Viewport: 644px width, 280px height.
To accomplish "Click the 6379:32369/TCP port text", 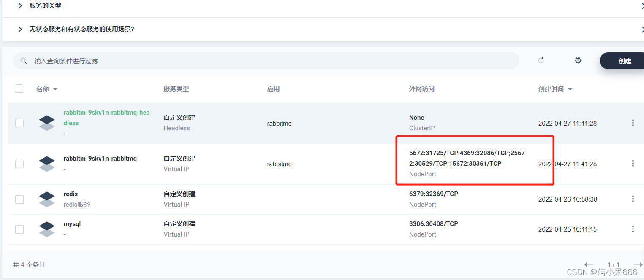I will pos(434,194).
